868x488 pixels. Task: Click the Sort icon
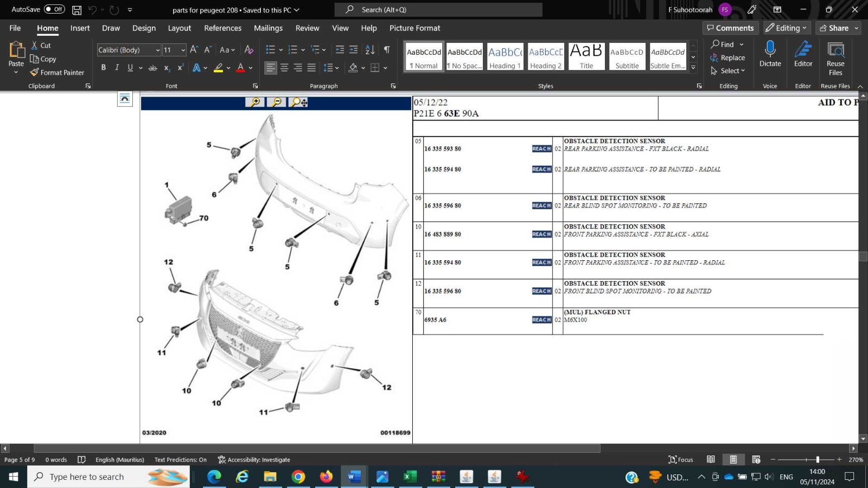pyautogui.click(x=370, y=50)
